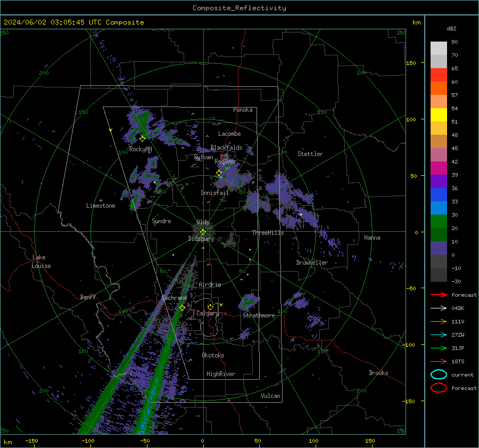The width and height of the screenshot is (479, 448).
Task: Click the Sundre town label
Action: click(x=161, y=221)
